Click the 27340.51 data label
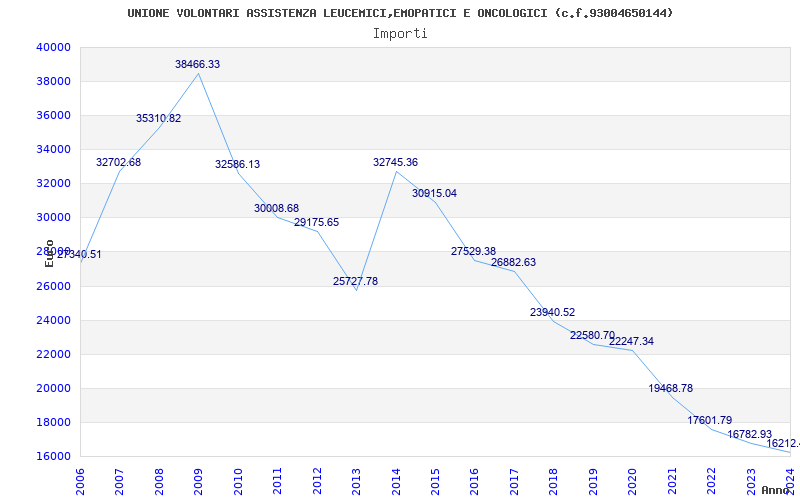Image resolution: width=800 pixels, height=500 pixels. pyautogui.click(x=79, y=254)
